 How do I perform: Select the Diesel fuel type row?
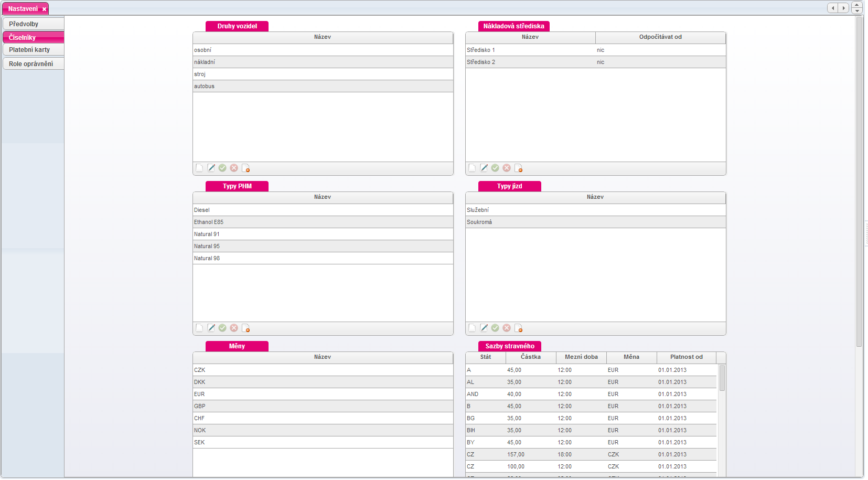click(x=323, y=210)
